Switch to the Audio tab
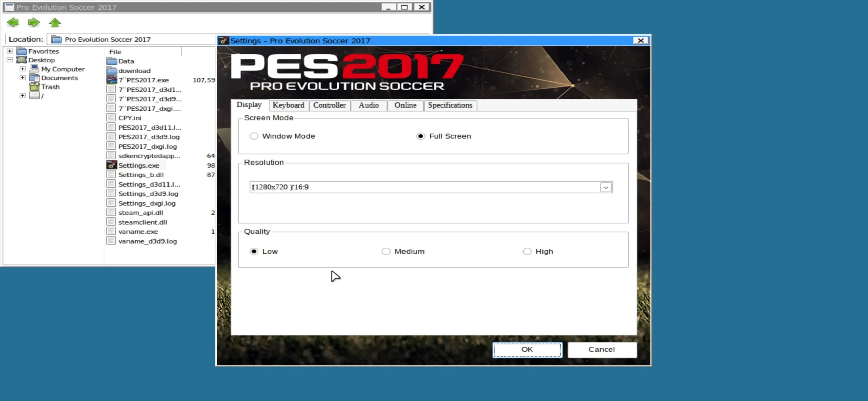The image size is (868, 401). pos(369,105)
